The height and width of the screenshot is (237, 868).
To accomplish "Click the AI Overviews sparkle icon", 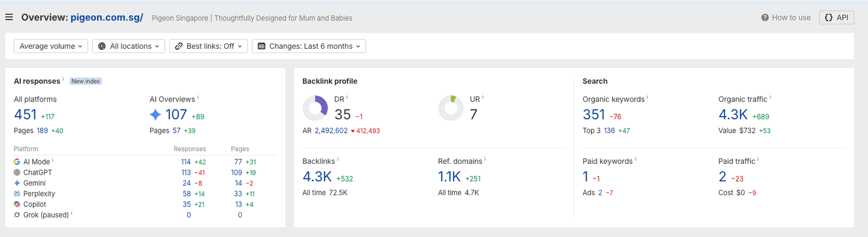I will point(156,114).
